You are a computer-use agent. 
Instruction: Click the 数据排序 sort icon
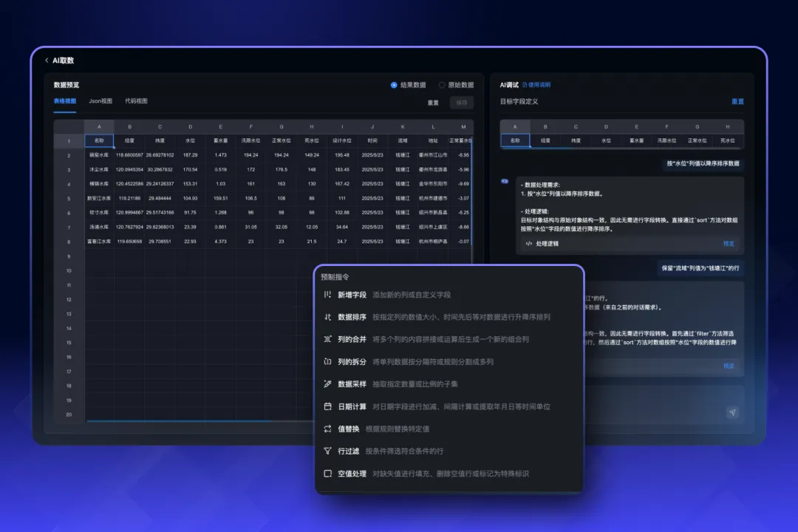click(328, 317)
